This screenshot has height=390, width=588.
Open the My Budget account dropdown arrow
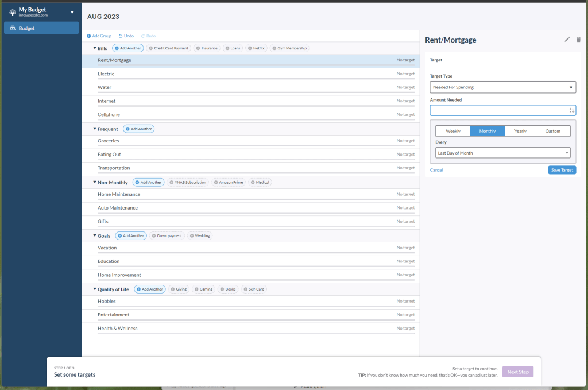[x=72, y=13]
